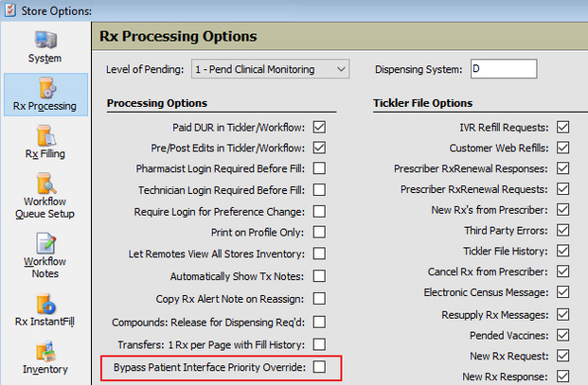Image resolution: width=588 pixels, height=385 pixels.
Task: Expand the Level of Pending dropdown
Action: pyautogui.click(x=271, y=69)
